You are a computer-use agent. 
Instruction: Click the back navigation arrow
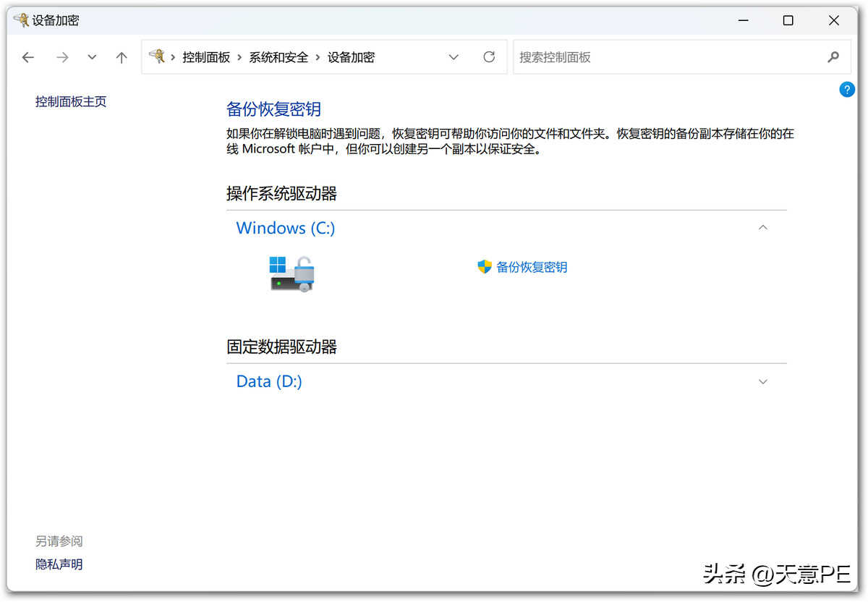coord(28,57)
